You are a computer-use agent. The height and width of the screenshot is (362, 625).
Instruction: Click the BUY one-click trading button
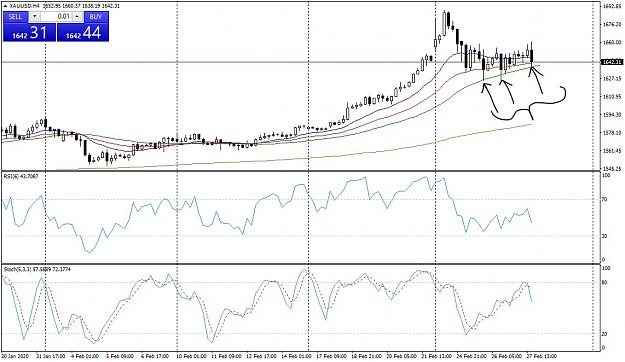click(96, 17)
